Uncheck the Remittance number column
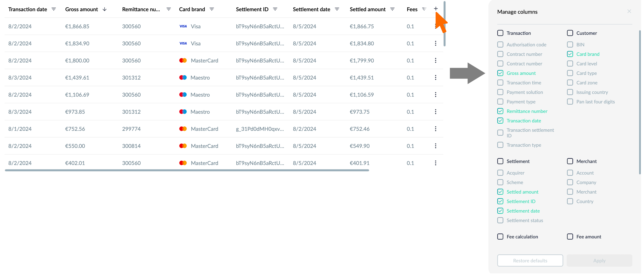This screenshot has height=277, width=644. pyautogui.click(x=500, y=111)
